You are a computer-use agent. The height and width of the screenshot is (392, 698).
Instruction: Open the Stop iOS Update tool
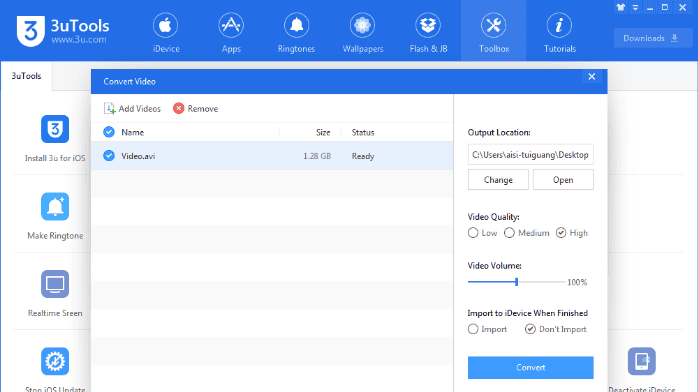click(55, 369)
